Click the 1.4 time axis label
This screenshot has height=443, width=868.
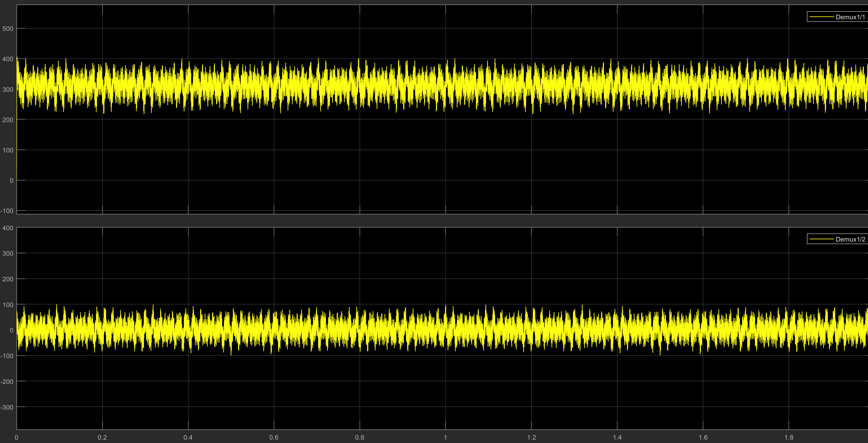617,437
